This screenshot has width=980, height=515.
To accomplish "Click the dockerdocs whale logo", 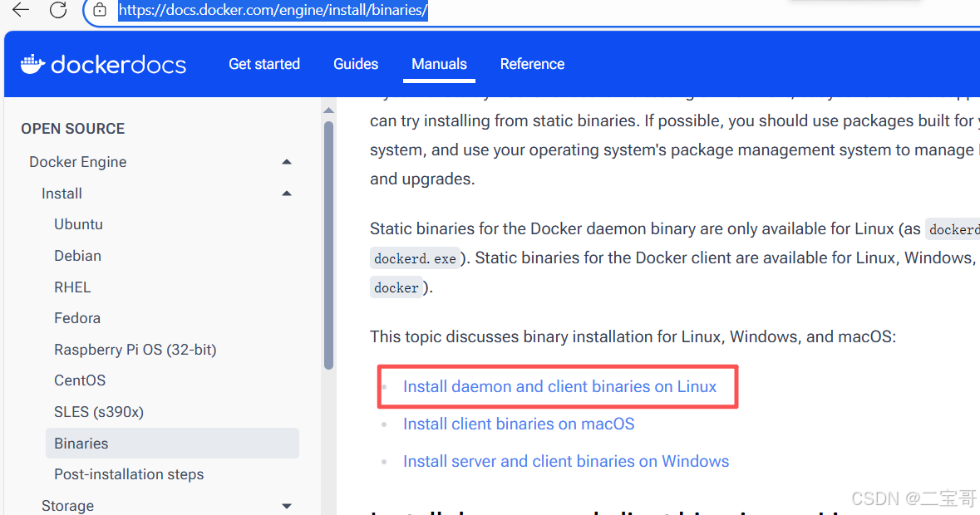I will coord(32,64).
